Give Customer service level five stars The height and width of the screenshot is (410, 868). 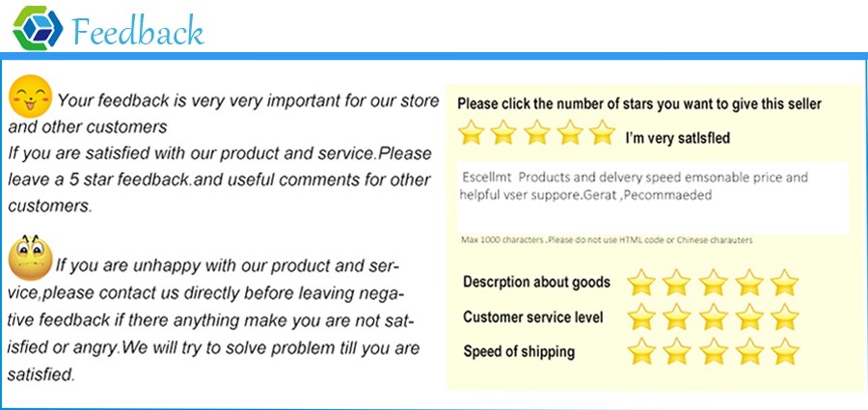coord(785,316)
